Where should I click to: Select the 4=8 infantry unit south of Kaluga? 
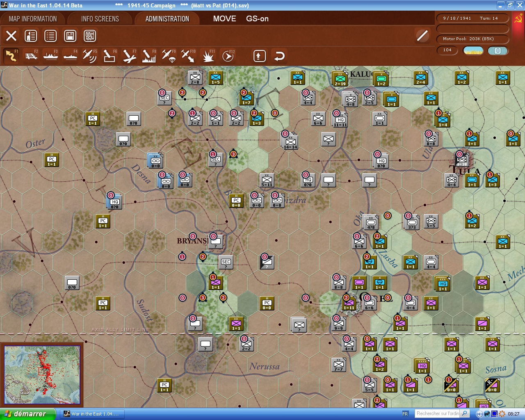(350, 100)
